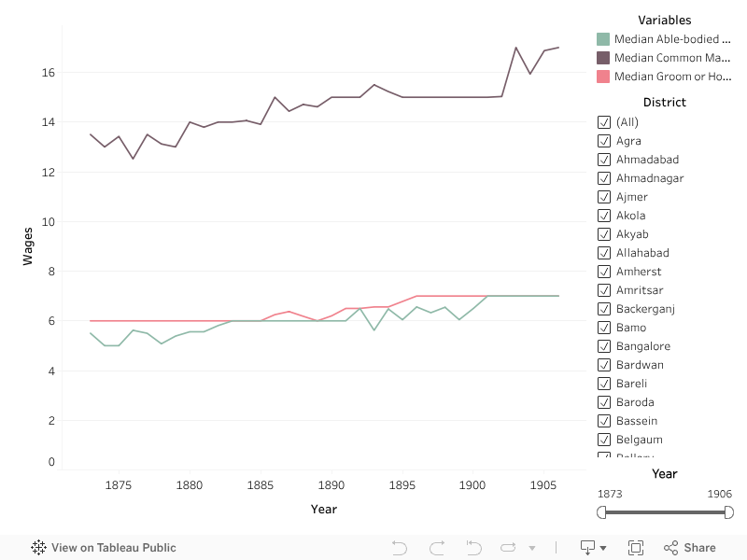Viewport: 747px width, 560px height.
Task: Uncheck the Bangalore district checkbox
Action: [603, 346]
